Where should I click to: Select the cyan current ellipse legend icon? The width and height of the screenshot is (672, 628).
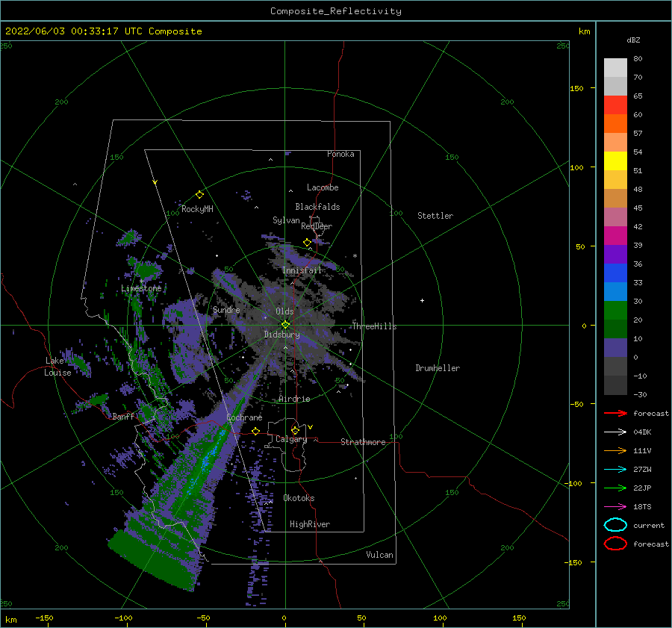coord(615,525)
